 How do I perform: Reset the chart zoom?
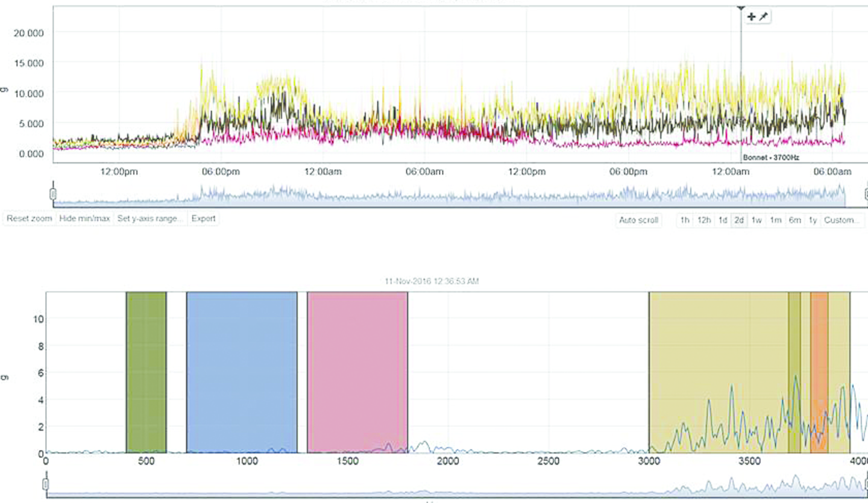coord(29,219)
